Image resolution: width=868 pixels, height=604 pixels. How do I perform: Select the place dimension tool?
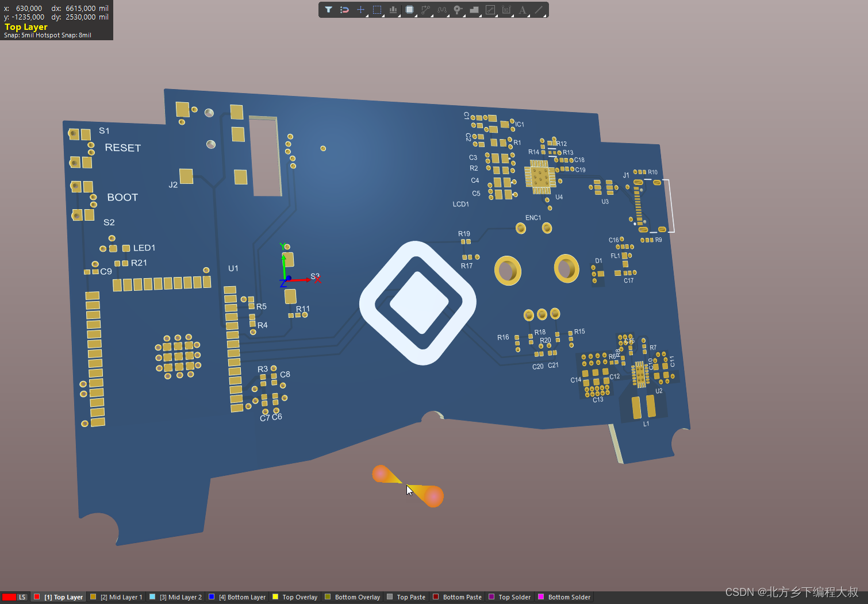(x=506, y=10)
